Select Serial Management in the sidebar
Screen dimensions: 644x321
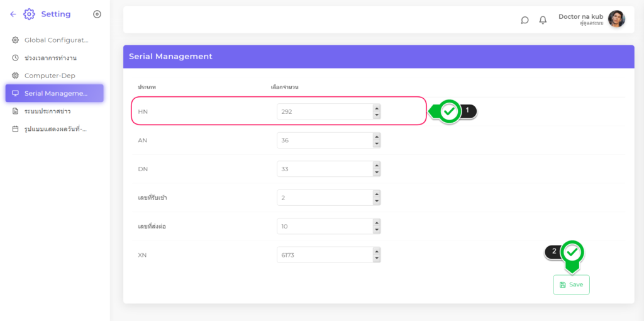[x=55, y=93]
